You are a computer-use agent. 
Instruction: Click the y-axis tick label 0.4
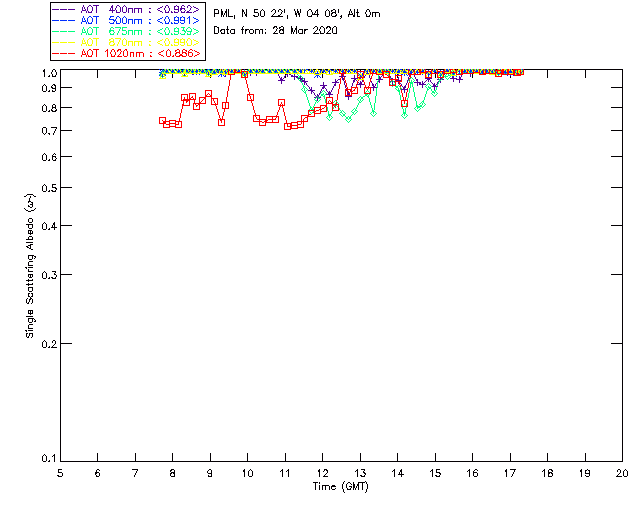(x=49, y=226)
